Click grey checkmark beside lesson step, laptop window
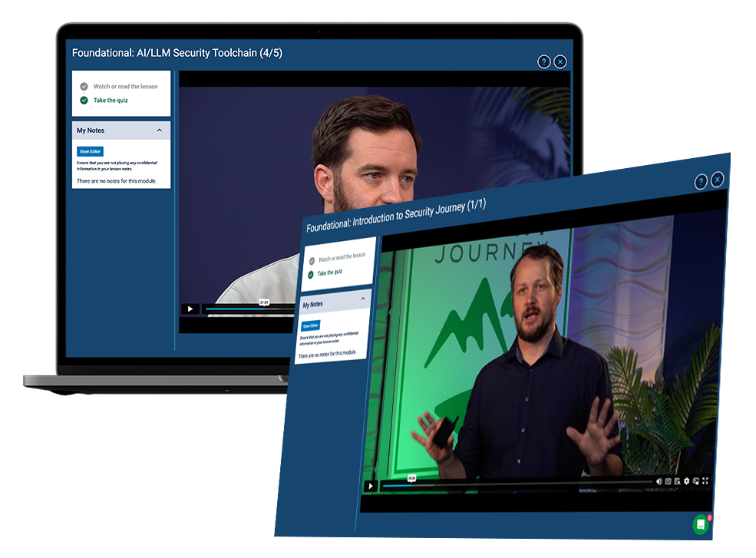 click(84, 86)
